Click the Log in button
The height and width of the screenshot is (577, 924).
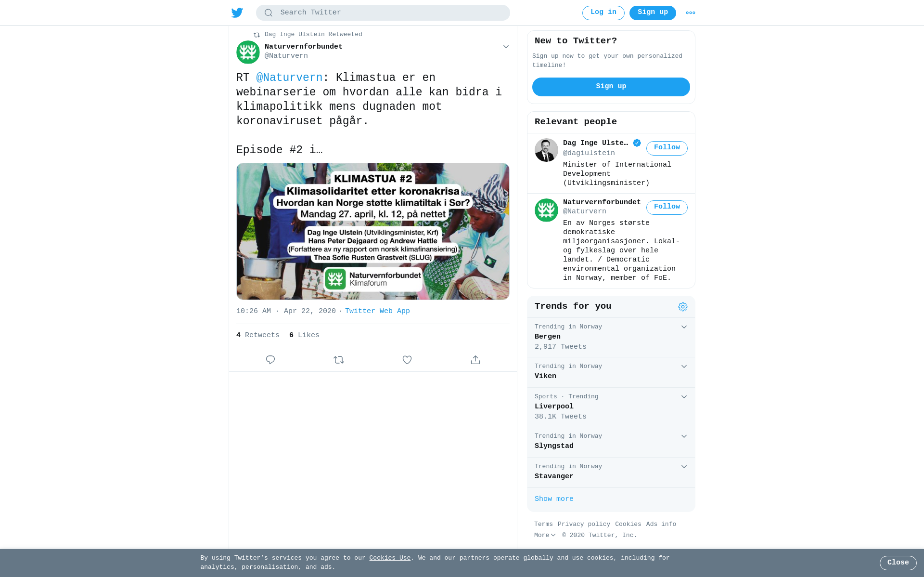pyautogui.click(x=603, y=13)
